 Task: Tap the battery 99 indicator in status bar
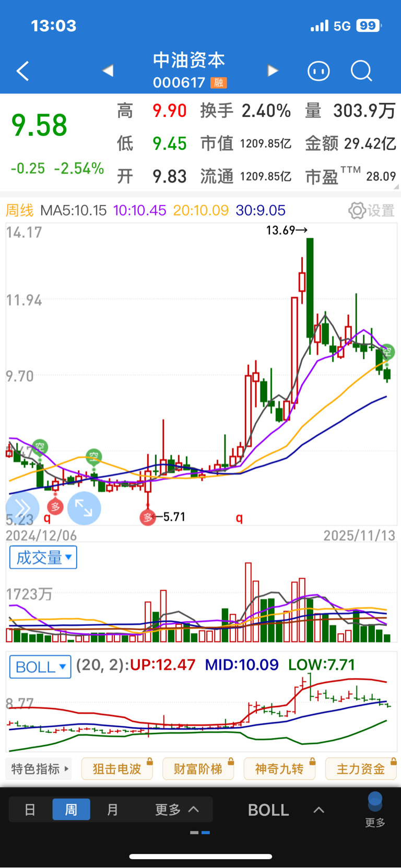[x=369, y=26]
